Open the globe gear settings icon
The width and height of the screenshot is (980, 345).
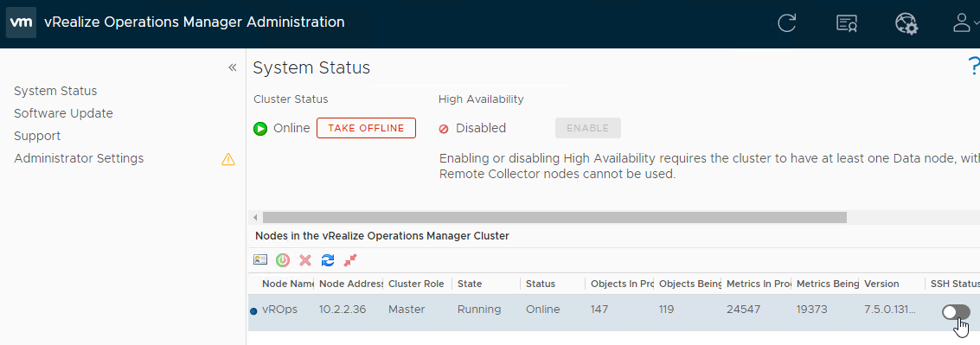[x=906, y=23]
